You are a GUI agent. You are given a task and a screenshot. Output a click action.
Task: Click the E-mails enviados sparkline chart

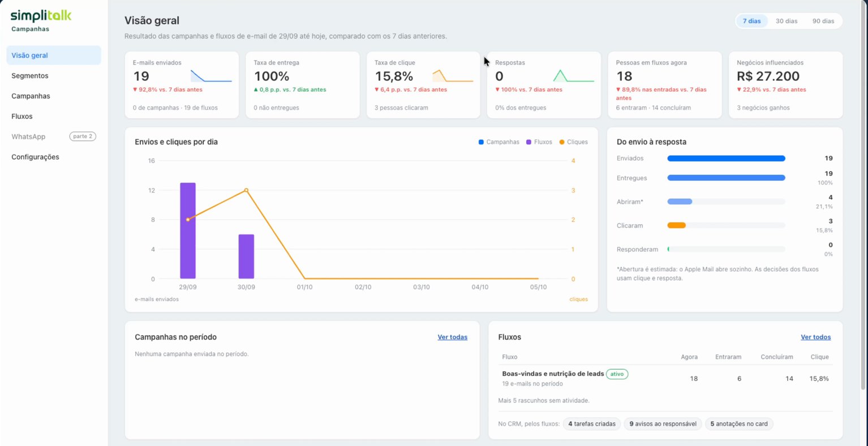coord(211,76)
